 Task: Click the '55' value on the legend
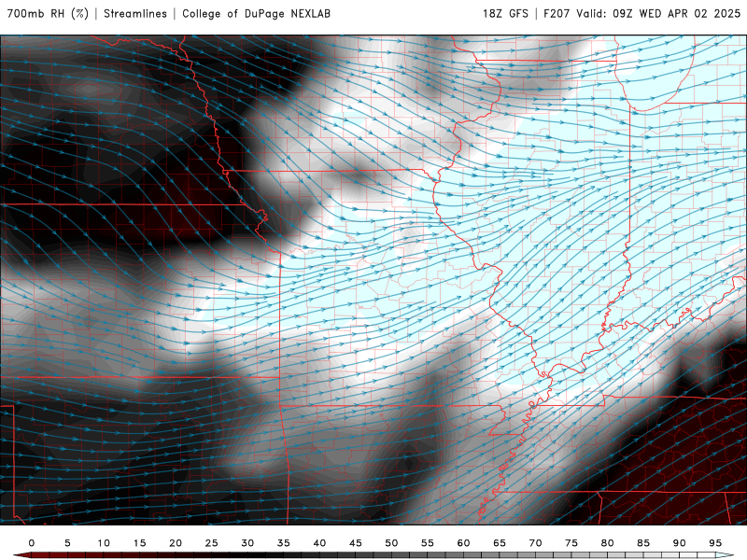[x=428, y=543]
